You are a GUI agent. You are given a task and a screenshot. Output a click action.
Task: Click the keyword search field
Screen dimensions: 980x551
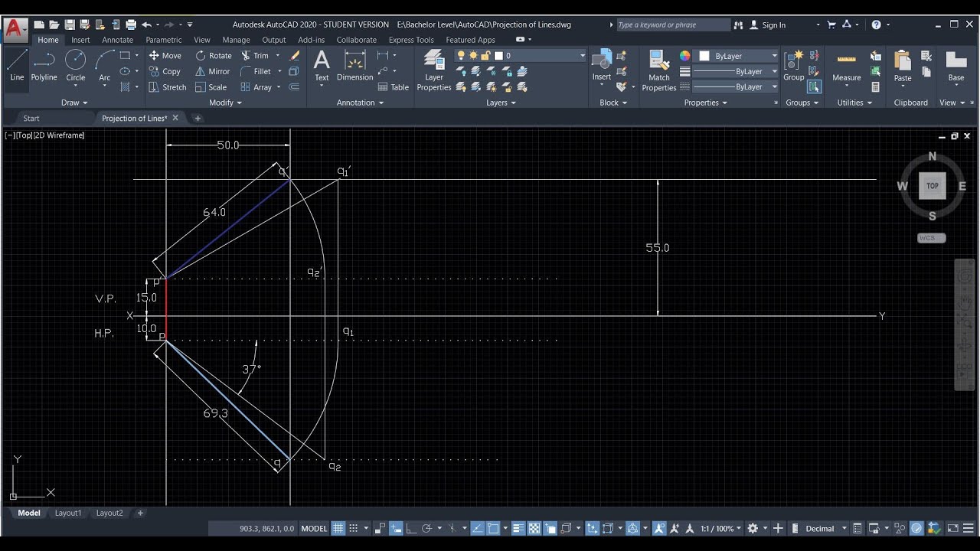click(x=674, y=24)
